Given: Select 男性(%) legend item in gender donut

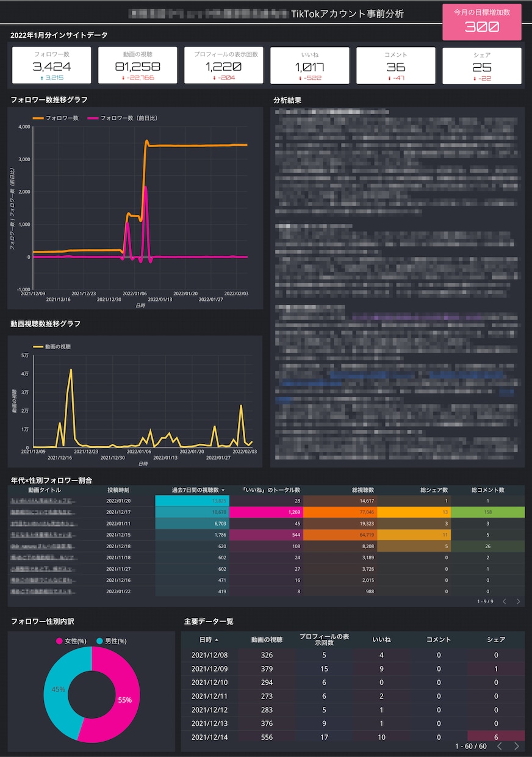Looking at the screenshot, I should (111, 641).
